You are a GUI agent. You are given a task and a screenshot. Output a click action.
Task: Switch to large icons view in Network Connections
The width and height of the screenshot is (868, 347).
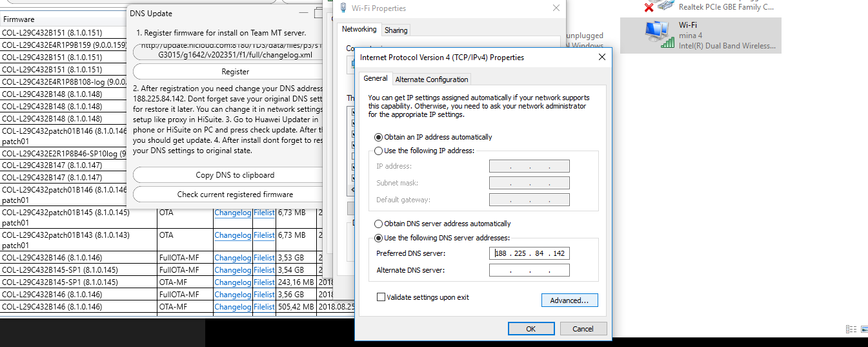(863, 330)
